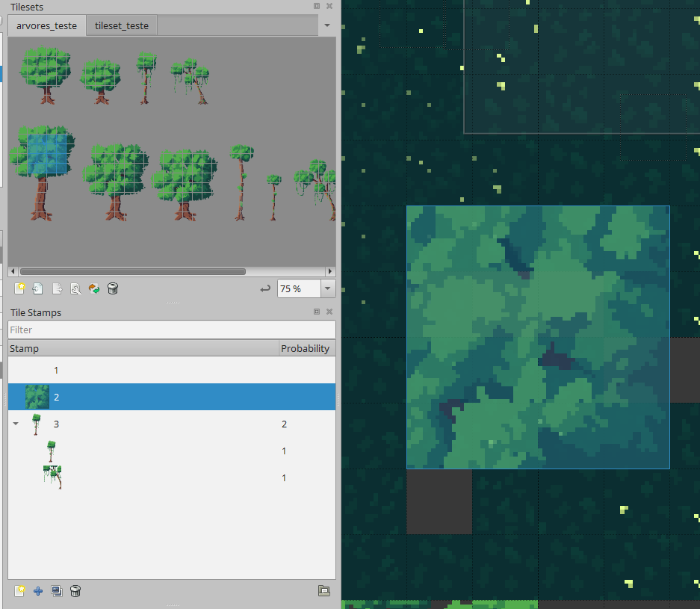Switch to the tileset_teste tab

tap(121, 25)
